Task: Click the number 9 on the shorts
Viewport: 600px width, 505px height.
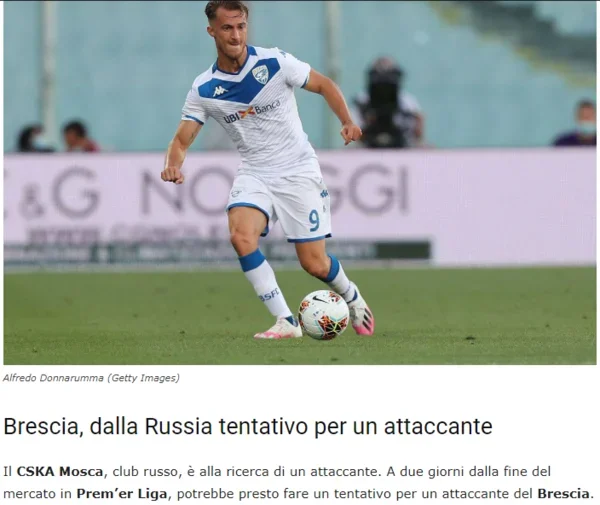Action: [x=314, y=220]
